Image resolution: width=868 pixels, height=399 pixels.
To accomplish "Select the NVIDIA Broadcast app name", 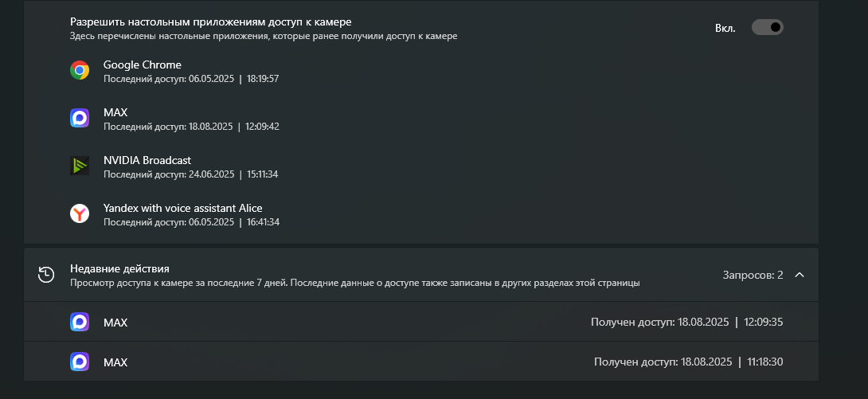I will (x=147, y=160).
